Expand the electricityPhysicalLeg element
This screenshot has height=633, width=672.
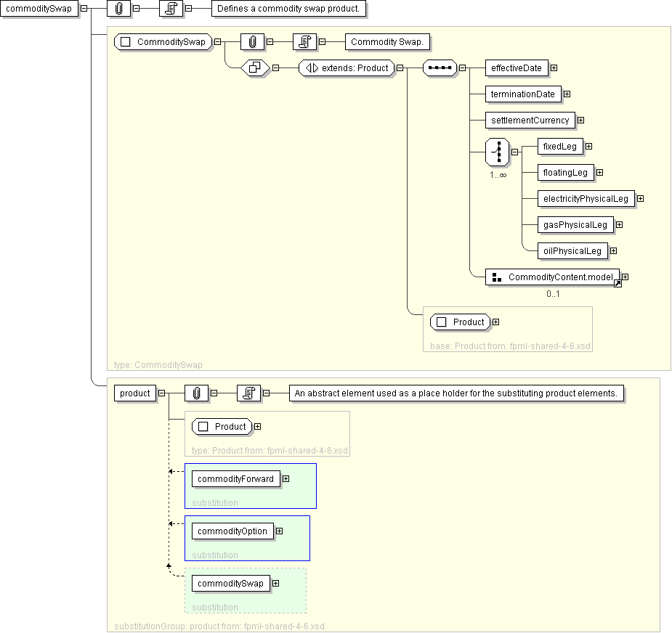coord(640,199)
